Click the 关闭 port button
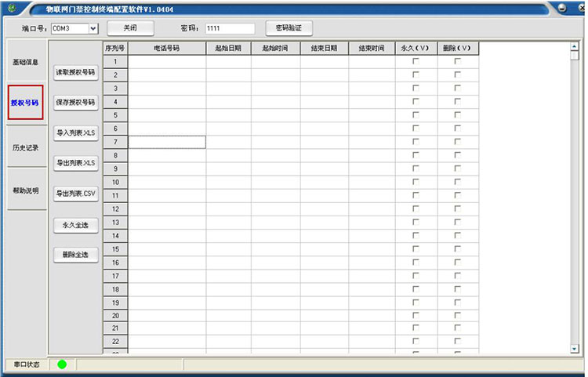Screen dimensions: 588x377 pyautogui.click(x=128, y=28)
